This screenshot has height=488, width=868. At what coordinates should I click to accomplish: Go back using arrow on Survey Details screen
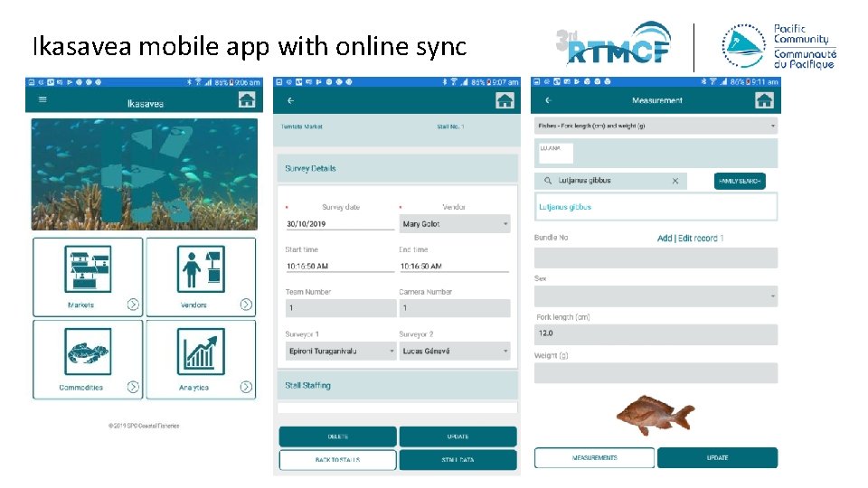click(290, 100)
